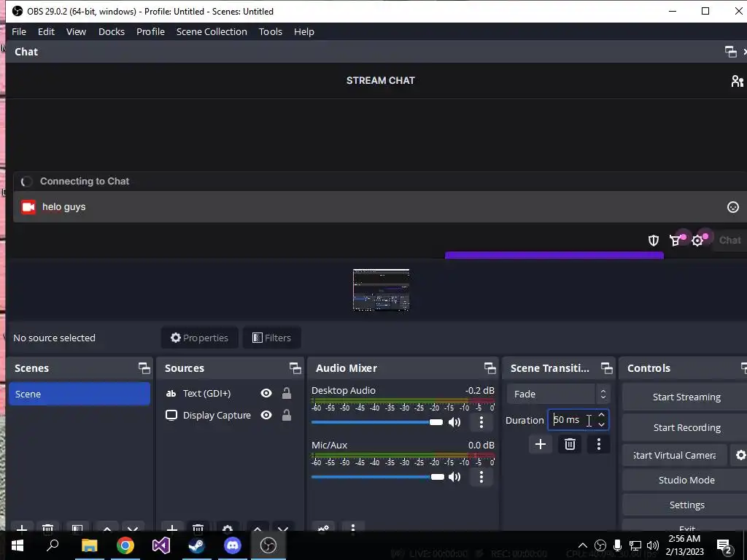Open the channel points rewards icon
The image size is (747, 560).
click(x=676, y=241)
